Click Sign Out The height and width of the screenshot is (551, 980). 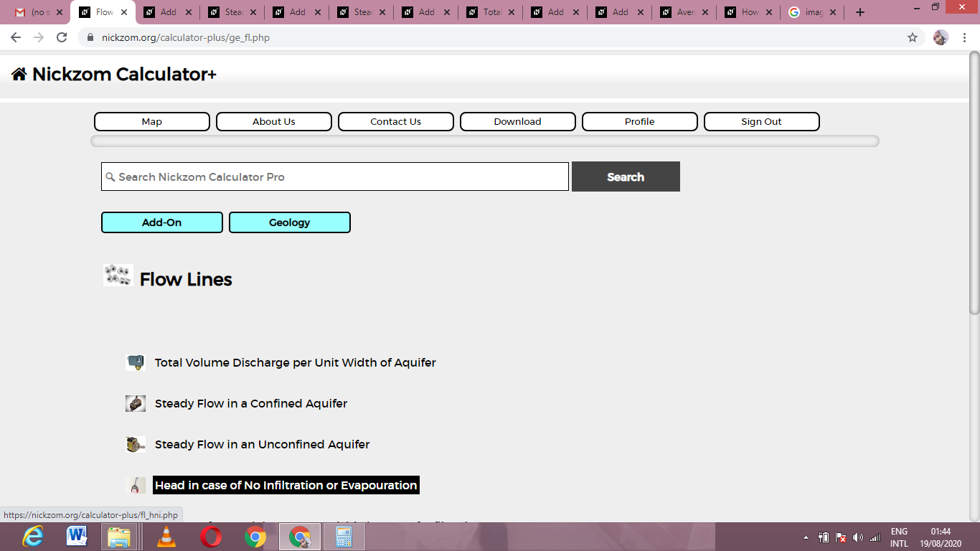pos(762,122)
